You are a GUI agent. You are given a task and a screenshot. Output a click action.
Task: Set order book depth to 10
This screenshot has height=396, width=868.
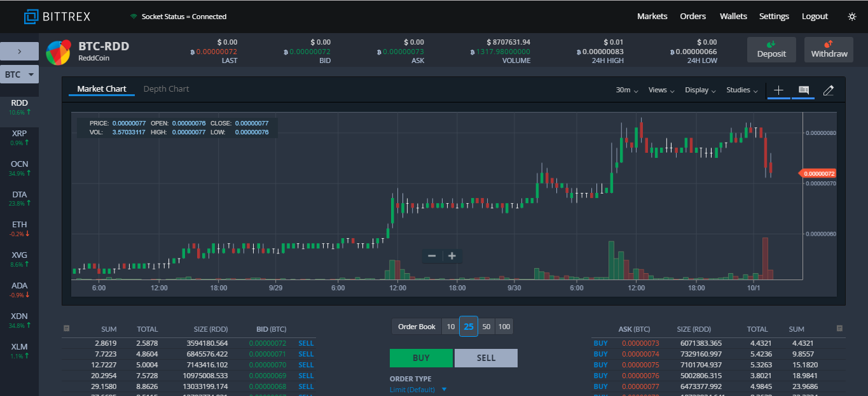(x=450, y=327)
